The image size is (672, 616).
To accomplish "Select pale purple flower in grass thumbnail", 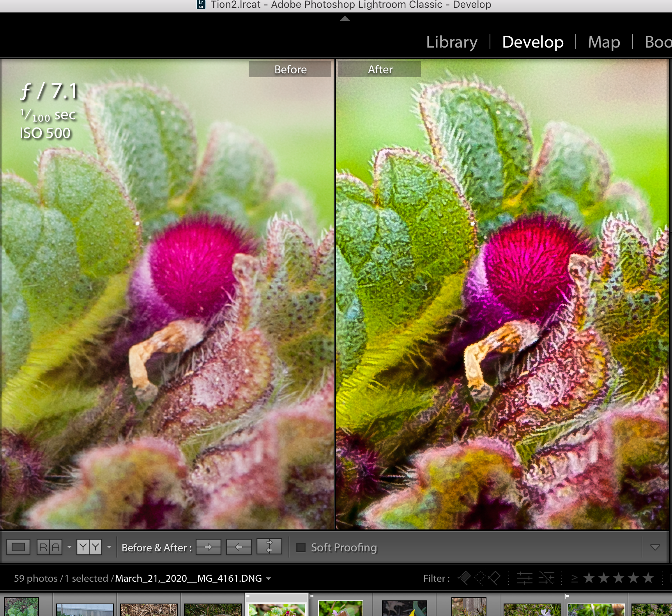I will [x=532, y=610].
